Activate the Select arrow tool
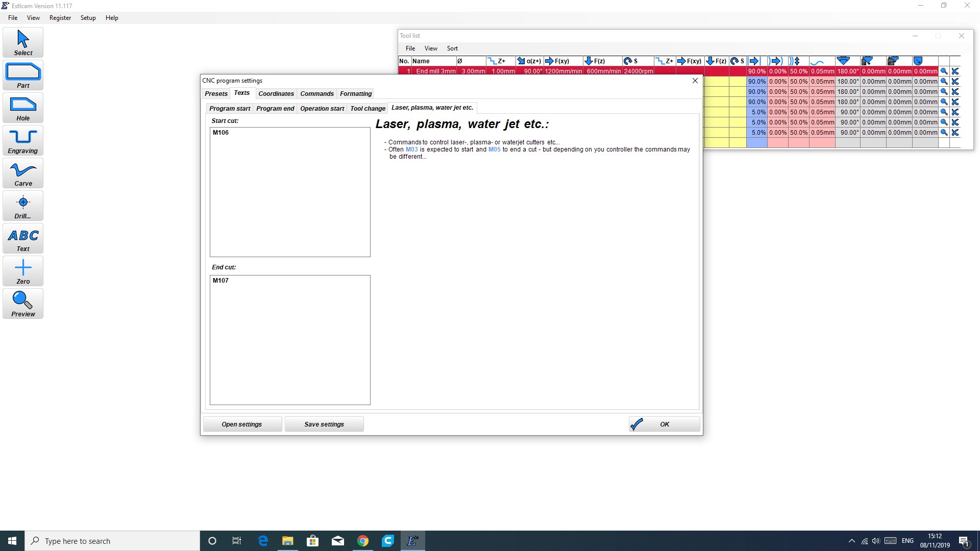 point(23,42)
